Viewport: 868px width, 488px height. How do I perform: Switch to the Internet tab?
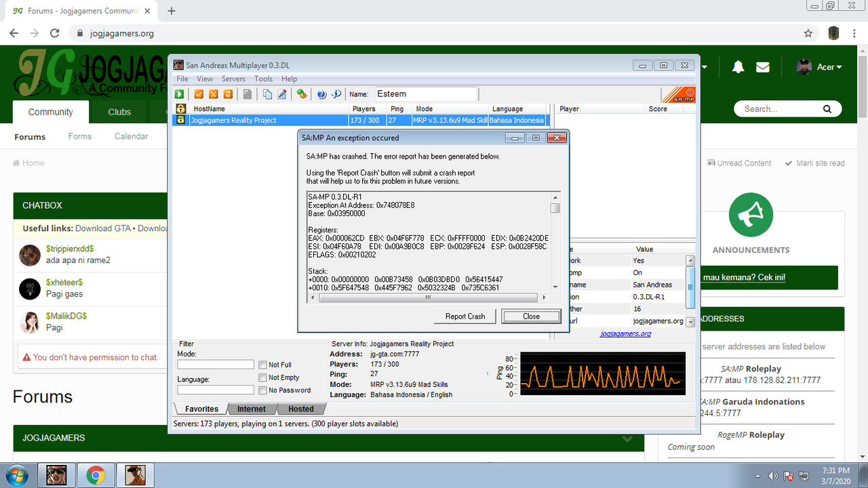click(252, 409)
